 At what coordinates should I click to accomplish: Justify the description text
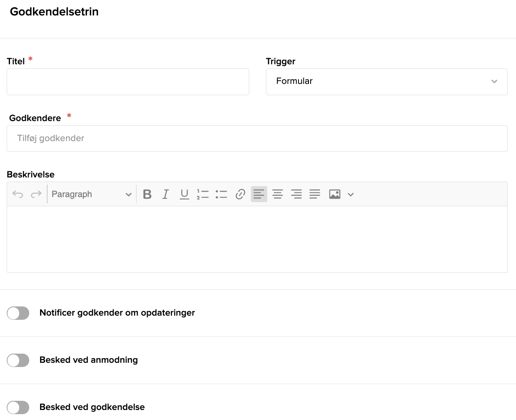(315, 194)
